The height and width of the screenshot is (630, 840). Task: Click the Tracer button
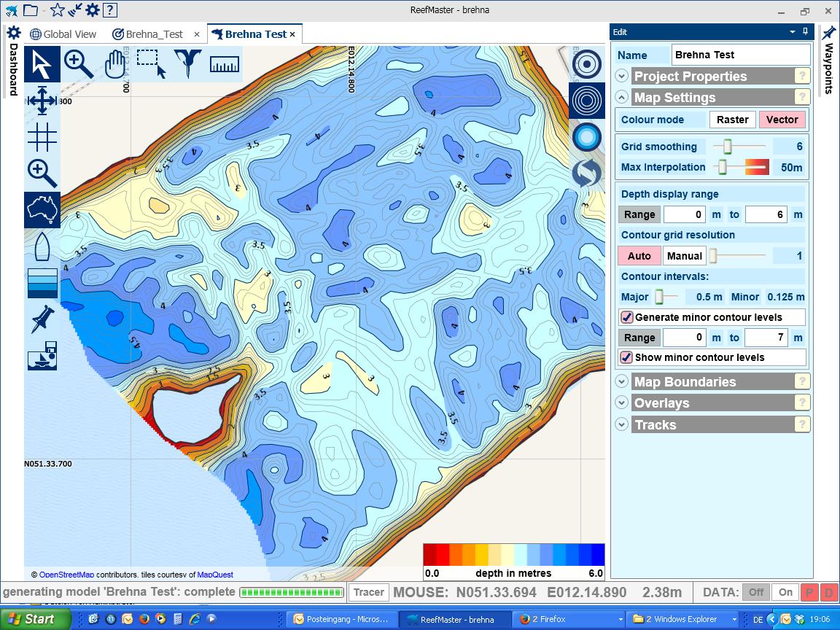tap(368, 592)
